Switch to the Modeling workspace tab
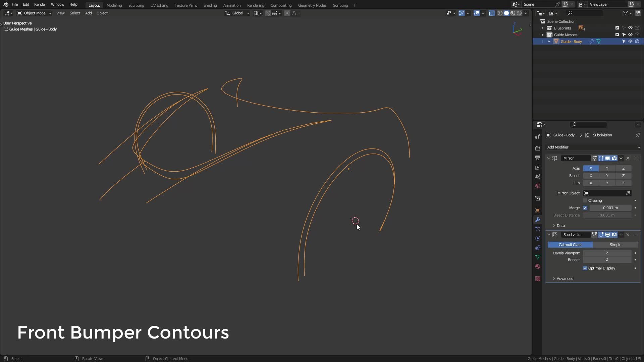The height and width of the screenshot is (362, 644). click(x=114, y=5)
